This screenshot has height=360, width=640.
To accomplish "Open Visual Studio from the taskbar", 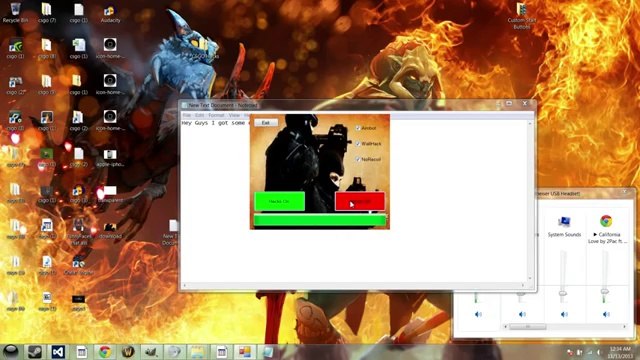I will [58, 352].
